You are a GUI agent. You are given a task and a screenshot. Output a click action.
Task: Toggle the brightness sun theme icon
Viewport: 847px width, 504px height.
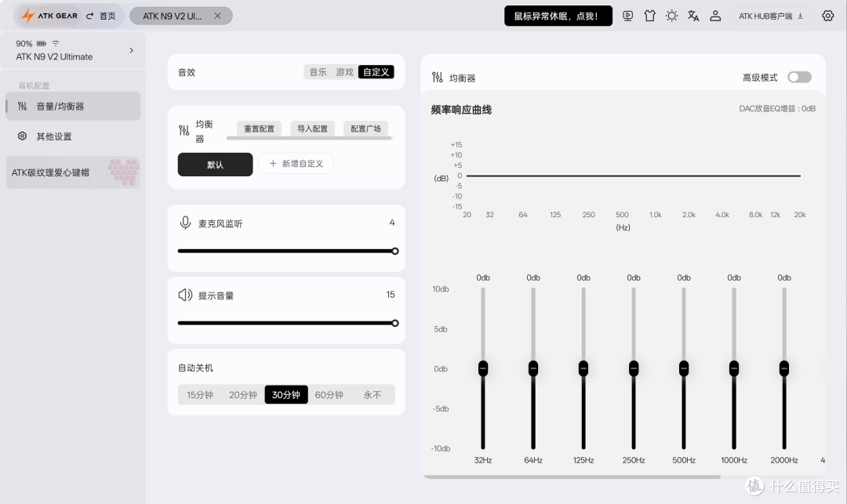click(671, 16)
